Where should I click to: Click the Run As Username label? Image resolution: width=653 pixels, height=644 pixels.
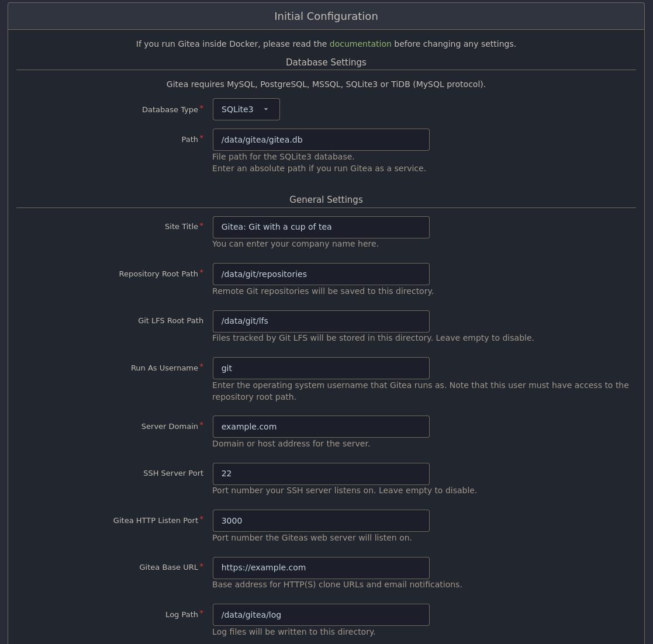(x=164, y=368)
